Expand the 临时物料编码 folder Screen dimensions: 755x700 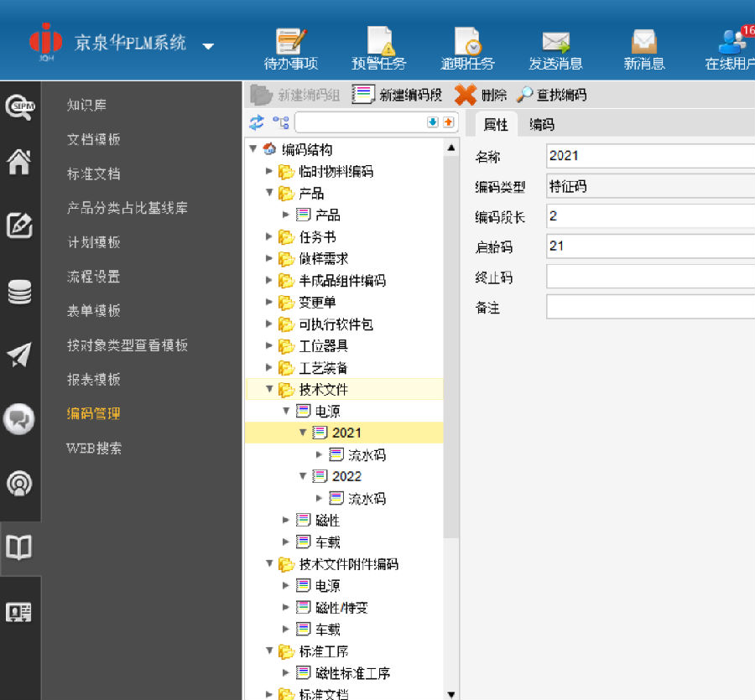[269, 171]
